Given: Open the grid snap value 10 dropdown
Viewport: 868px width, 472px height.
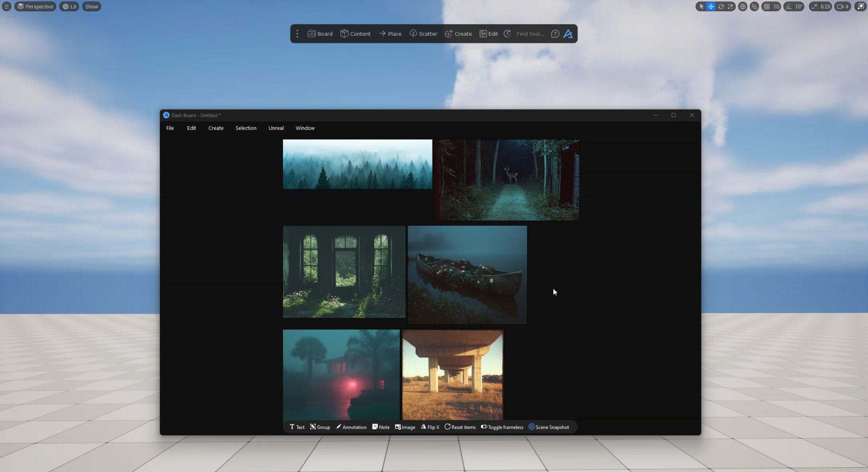Looking at the screenshot, I should (x=776, y=7).
